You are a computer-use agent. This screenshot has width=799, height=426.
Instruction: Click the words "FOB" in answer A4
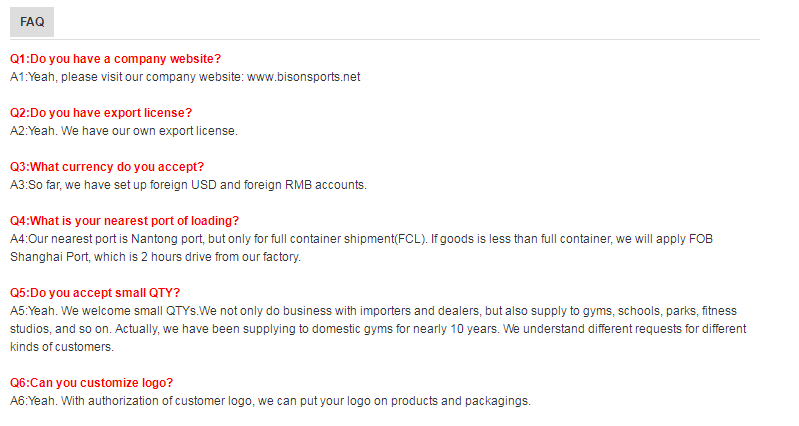click(x=701, y=239)
